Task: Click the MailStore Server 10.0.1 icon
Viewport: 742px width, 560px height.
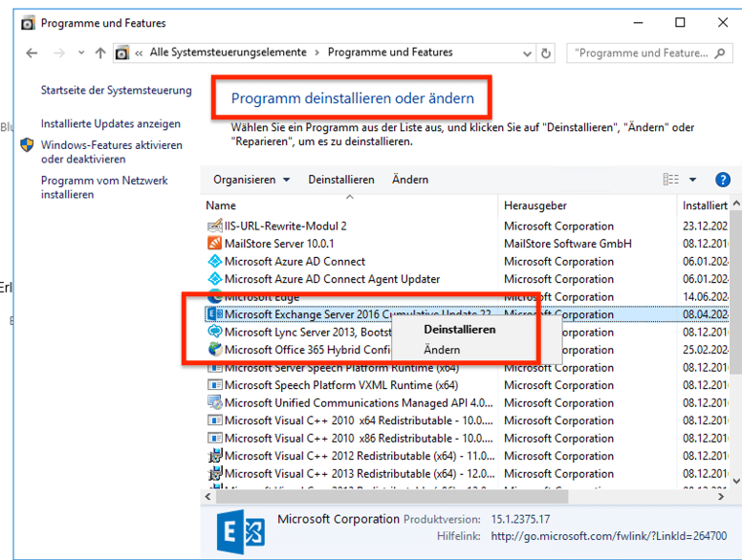Action: click(214, 244)
